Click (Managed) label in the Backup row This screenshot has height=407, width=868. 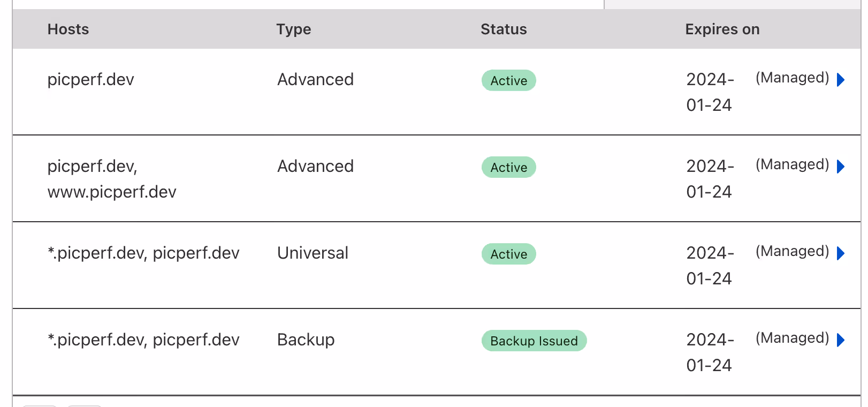(792, 338)
